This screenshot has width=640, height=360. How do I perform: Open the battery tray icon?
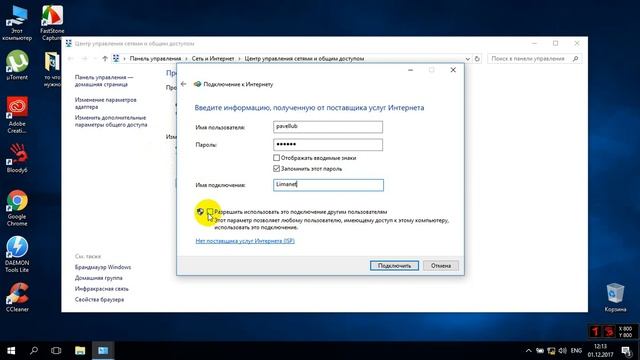pos(540,351)
